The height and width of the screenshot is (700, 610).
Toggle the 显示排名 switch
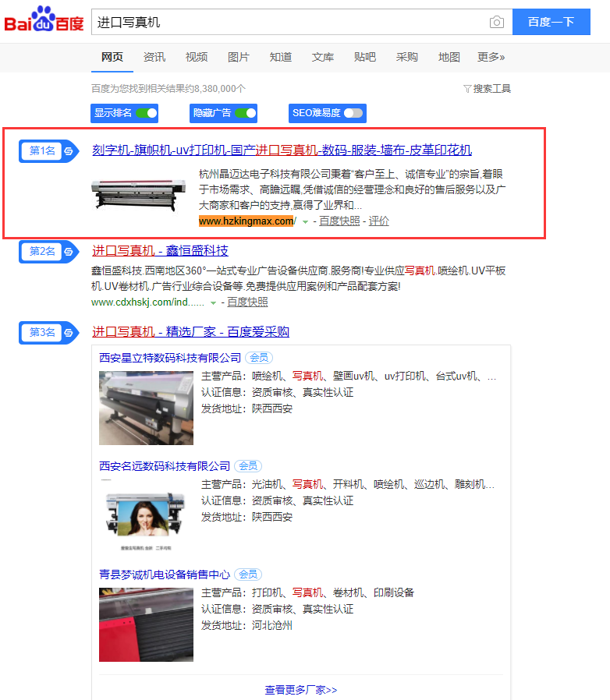pyautogui.click(x=147, y=113)
